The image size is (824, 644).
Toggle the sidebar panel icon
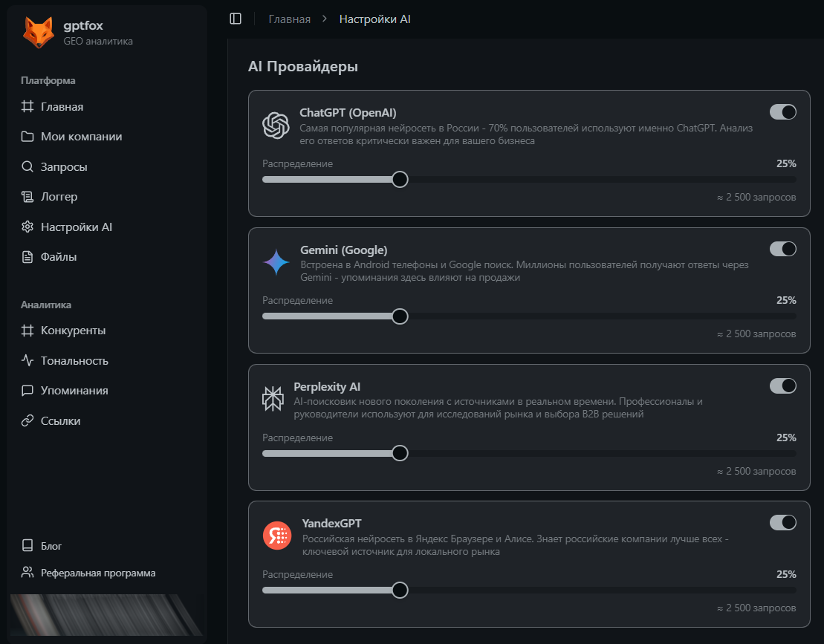[x=236, y=19]
